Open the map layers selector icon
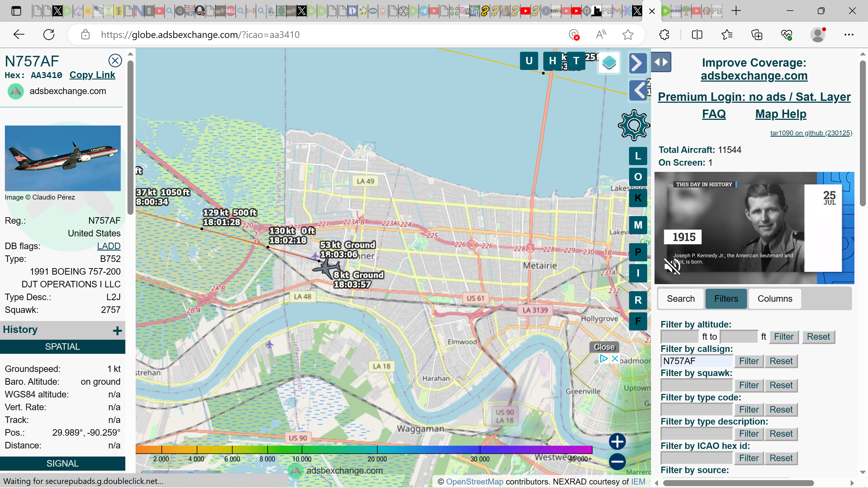868x488 pixels. [609, 63]
